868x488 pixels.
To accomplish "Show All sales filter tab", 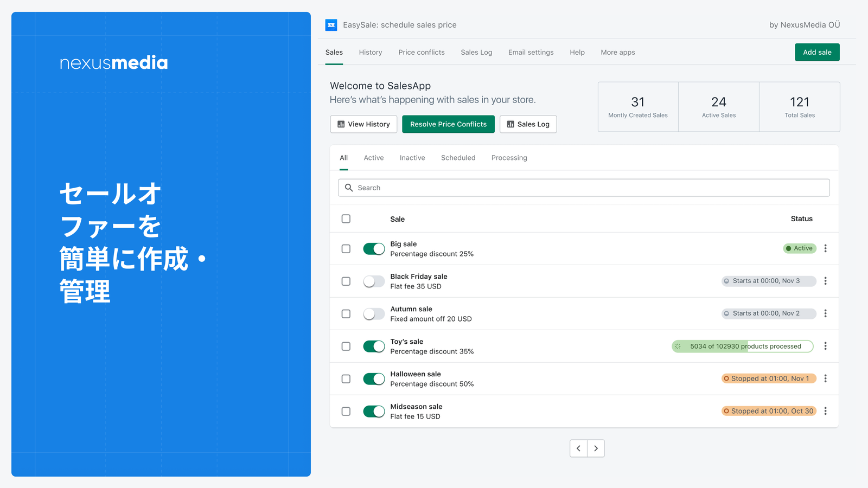I will click(x=344, y=158).
